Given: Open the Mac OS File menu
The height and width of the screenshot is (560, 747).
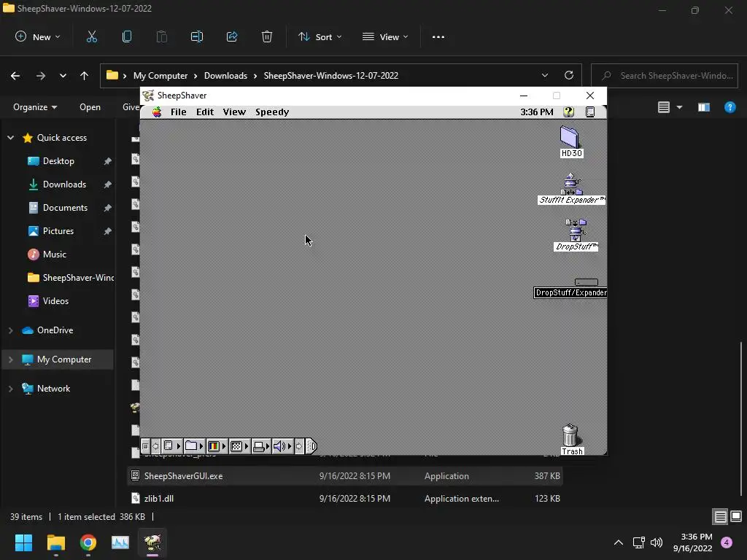Looking at the screenshot, I should click(178, 112).
